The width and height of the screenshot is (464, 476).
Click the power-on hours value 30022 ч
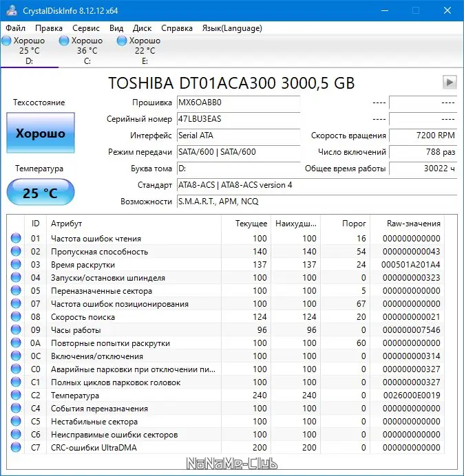pyautogui.click(x=423, y=169)
